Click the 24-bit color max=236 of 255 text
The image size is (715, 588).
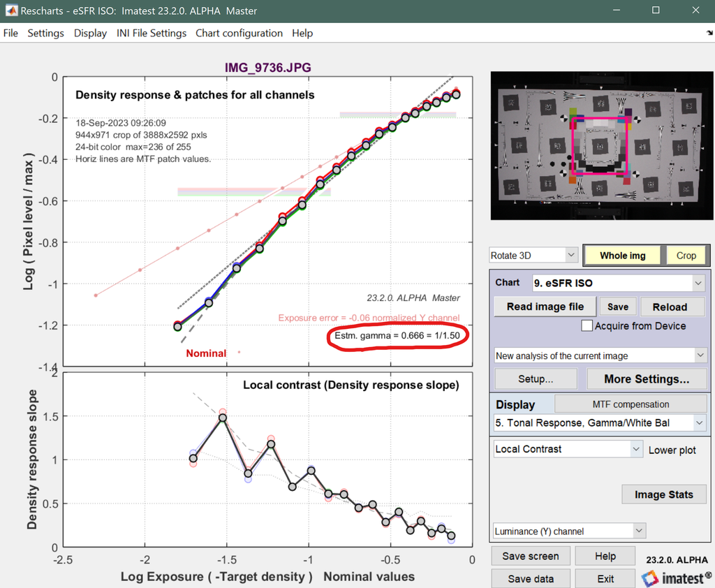(133, 147)
